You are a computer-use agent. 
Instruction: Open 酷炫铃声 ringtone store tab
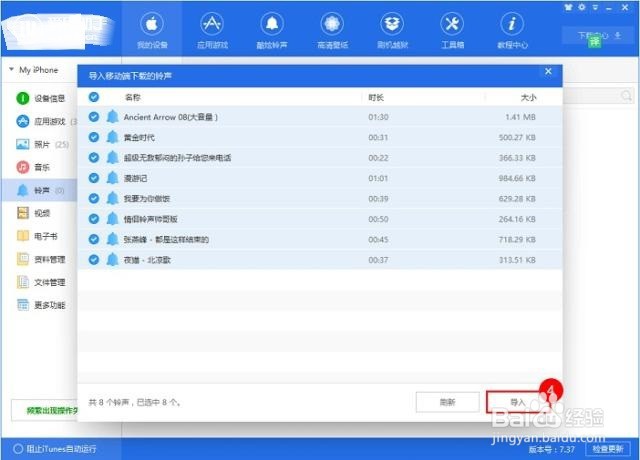[x=272, y=30]
